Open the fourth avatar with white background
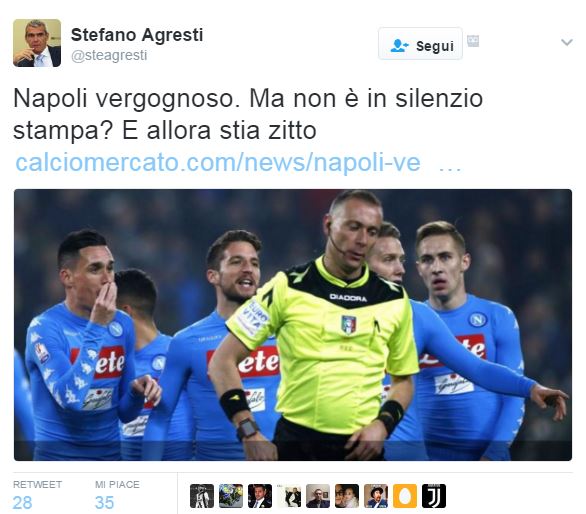 pos(289,496)
